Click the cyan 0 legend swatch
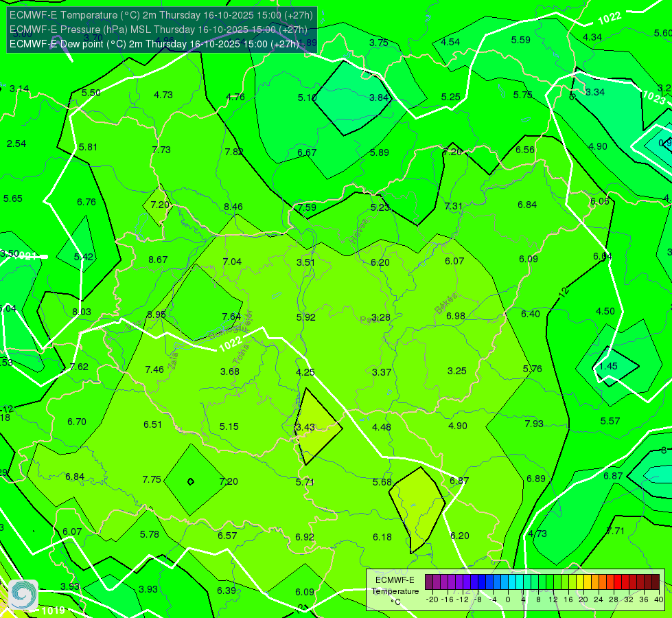Image resolution: width=672 pixels, height=618 pixels. coord(511,582)
